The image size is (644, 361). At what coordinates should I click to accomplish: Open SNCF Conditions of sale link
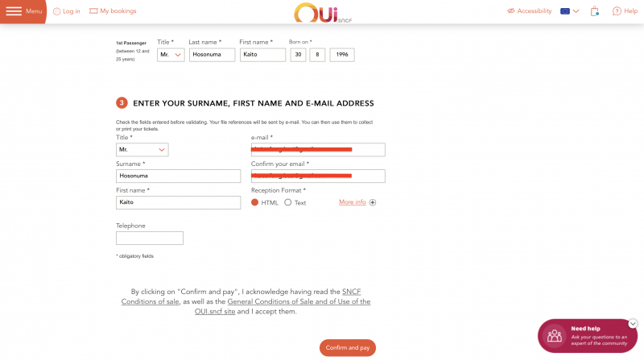241,297
